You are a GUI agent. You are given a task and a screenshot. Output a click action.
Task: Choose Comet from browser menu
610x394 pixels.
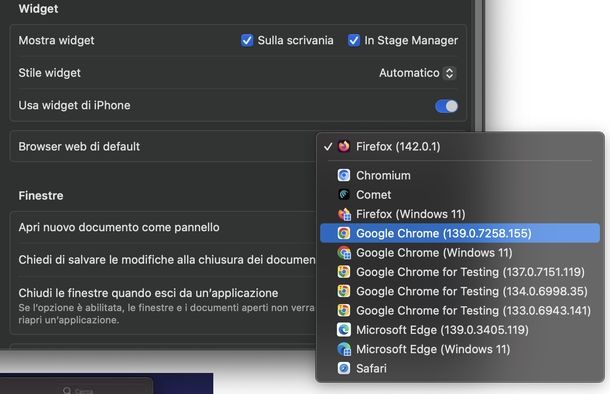click(460, 194)
